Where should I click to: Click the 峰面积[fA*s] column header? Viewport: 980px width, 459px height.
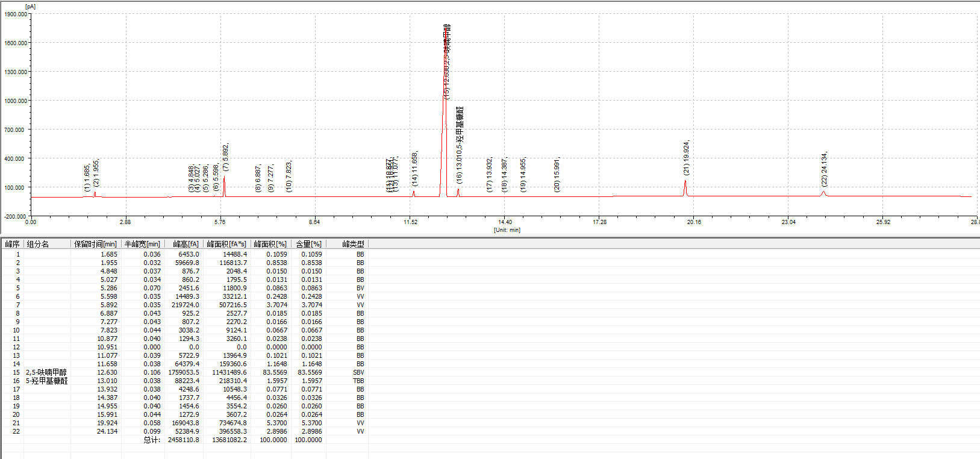226,244
